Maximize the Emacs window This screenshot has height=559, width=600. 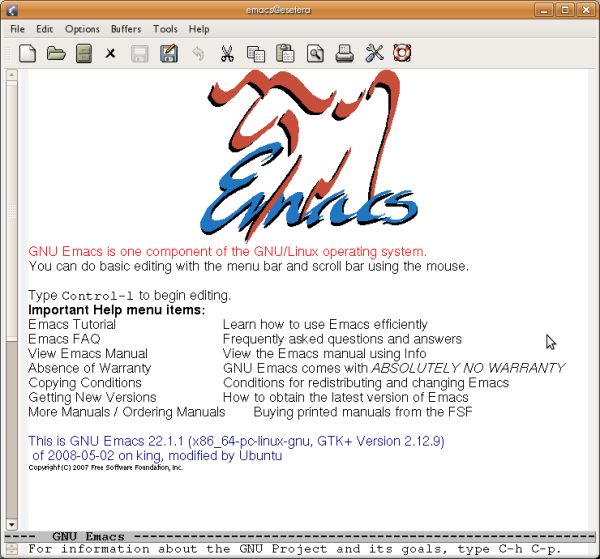coord(565,10)
